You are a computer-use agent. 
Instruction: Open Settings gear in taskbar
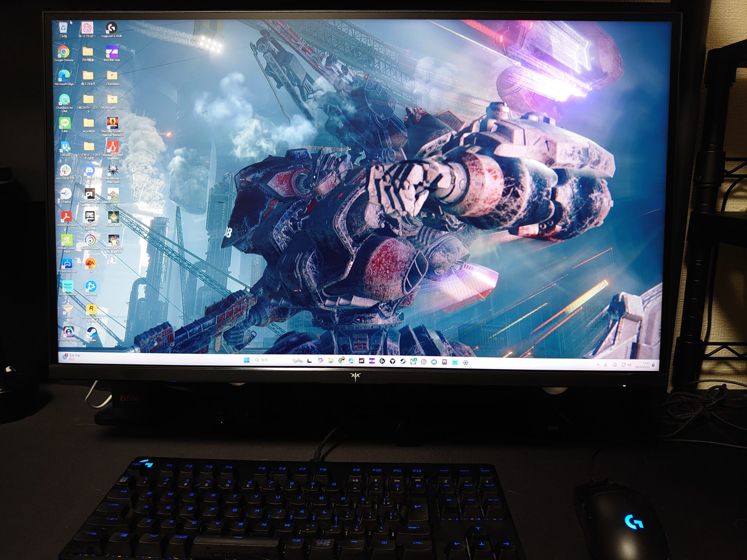click(x=465, y=362)
